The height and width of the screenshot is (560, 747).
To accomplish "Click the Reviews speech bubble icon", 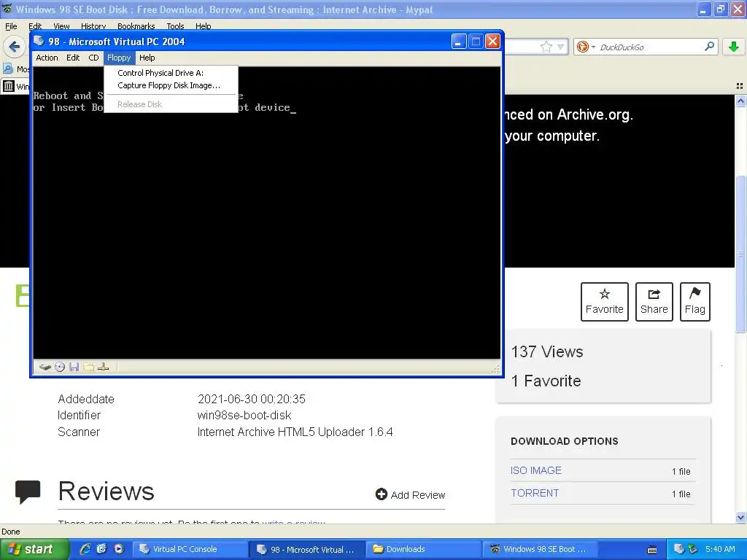I will click(x=28, y=491).
